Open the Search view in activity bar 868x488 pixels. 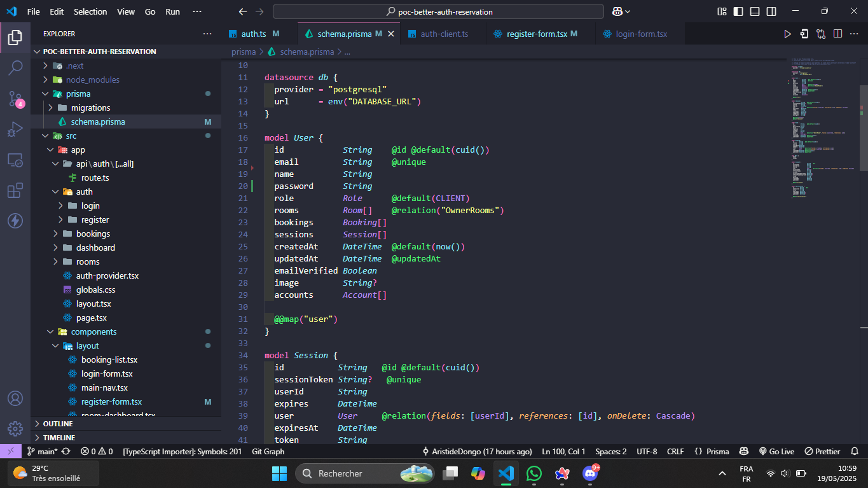[15, 67]
